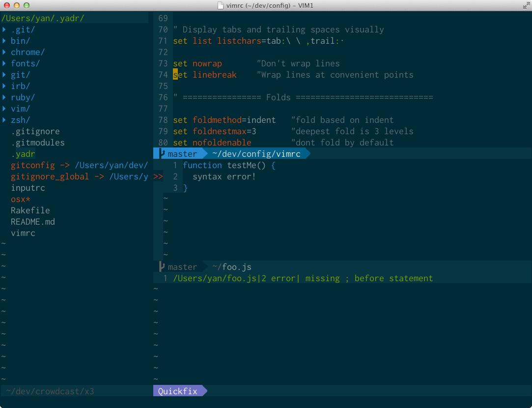This screenshot has height=408, width=532.
Task: Click the yellow minimize window button
Action: tap(17, 5)
